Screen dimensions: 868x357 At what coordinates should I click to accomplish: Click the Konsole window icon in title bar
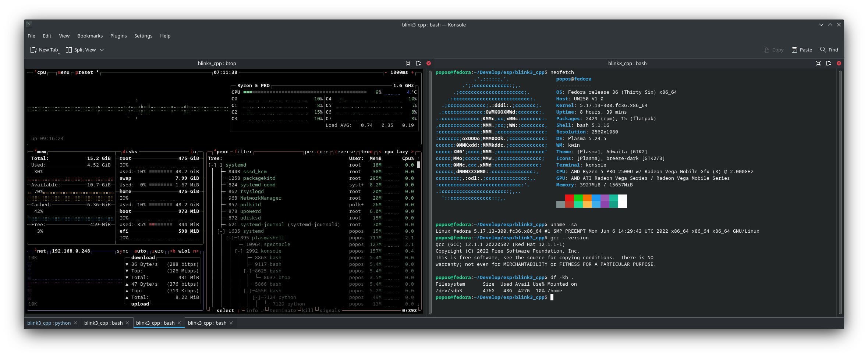pos(29,25)
